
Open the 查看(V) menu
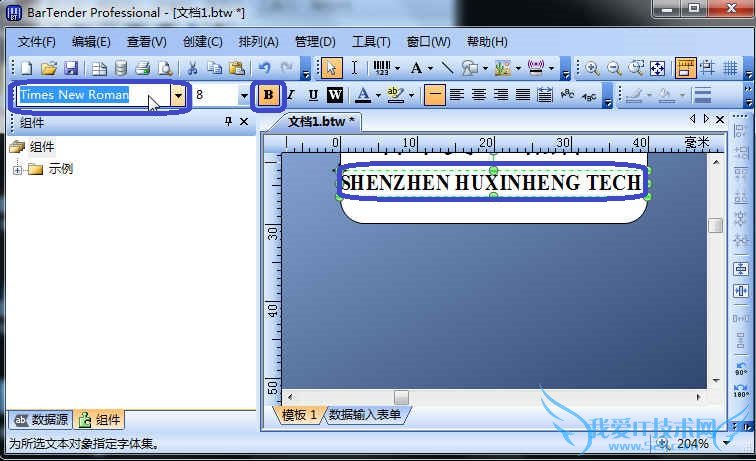[x=147, y=42]
